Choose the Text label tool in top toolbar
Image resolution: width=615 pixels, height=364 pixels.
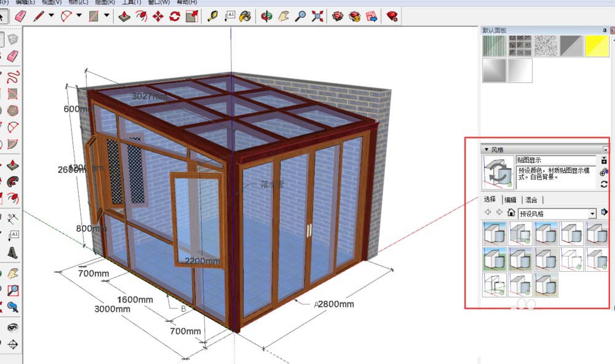click(x=229, y=16)
